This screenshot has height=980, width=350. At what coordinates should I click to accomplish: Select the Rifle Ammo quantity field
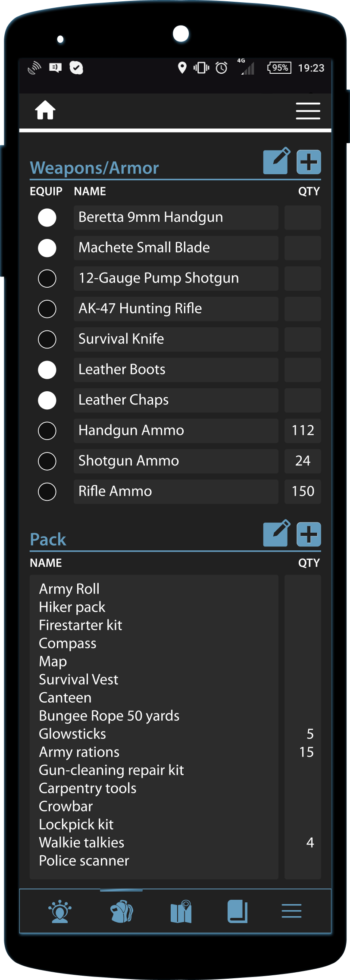pyautogui.click(x=303, y=491)
